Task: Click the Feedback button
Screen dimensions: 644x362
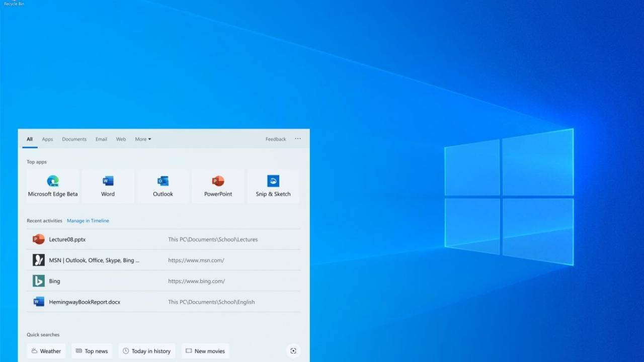Action: [x=275, y=139]
